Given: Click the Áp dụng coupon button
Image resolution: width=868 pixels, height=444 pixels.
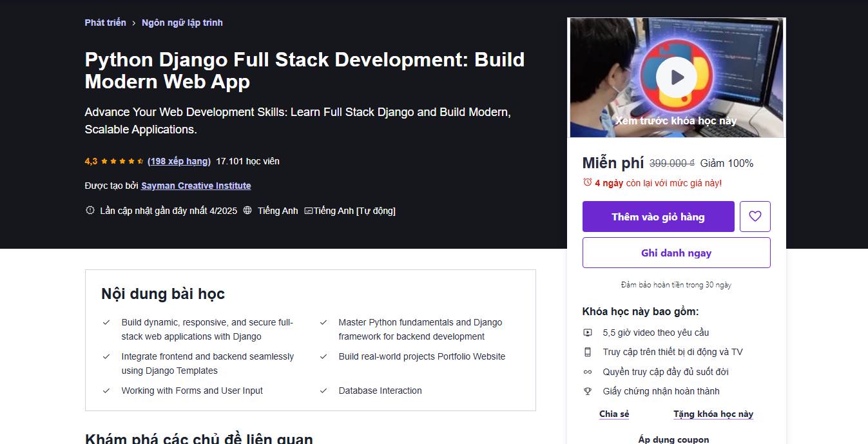Looking at the screenshot, I should tap(674, 439).
